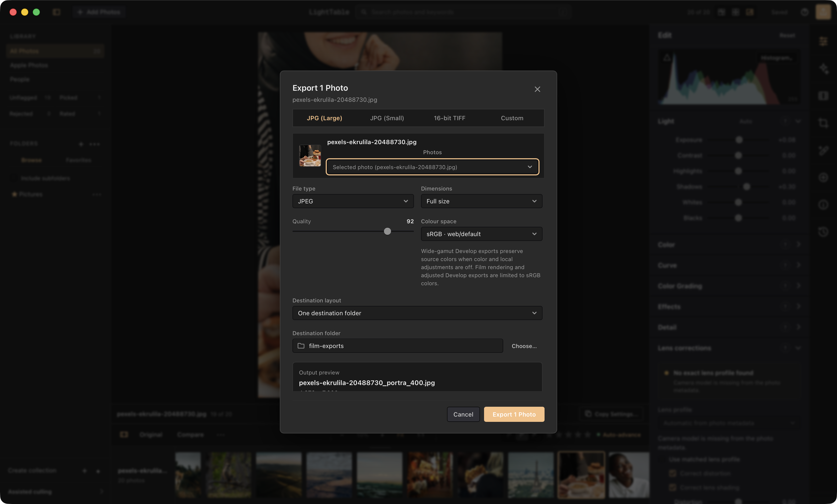Open the edit History panel icon

[823, 232]
